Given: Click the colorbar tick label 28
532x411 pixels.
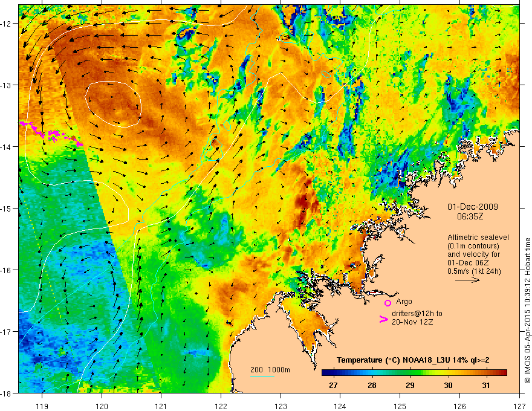Looking at the screenshot, I should click(372, 385).
